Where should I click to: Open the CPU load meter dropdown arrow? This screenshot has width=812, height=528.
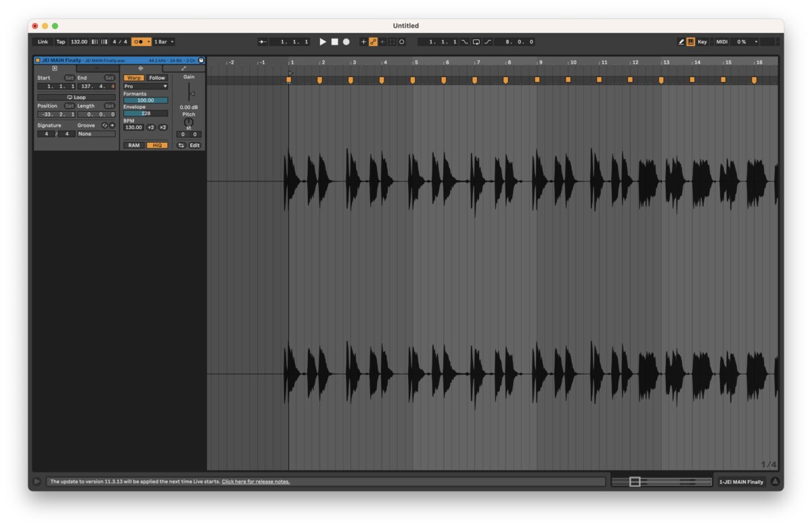click(x=757, y=42)
